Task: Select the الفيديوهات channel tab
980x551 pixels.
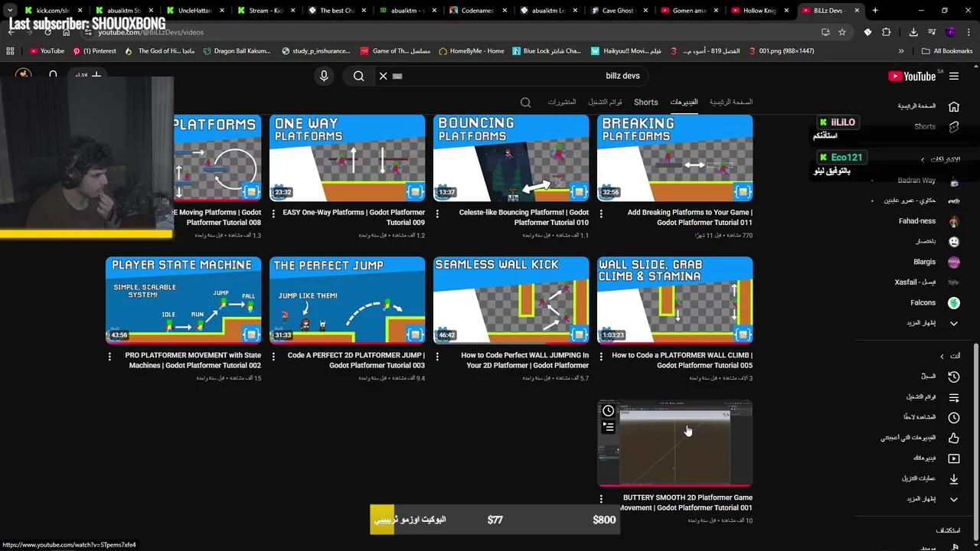Action: tap(684, 102)
